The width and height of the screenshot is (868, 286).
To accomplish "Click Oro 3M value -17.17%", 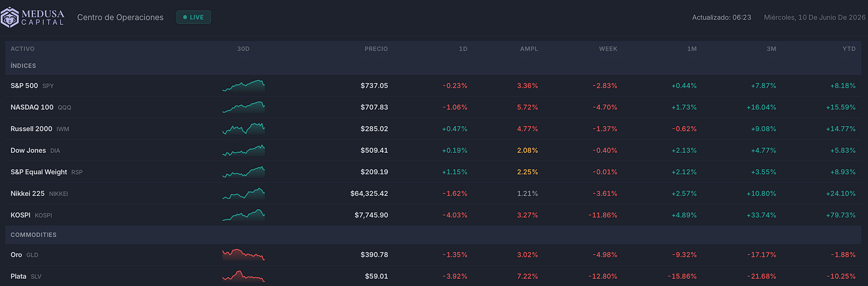I will tap(763, 254).
